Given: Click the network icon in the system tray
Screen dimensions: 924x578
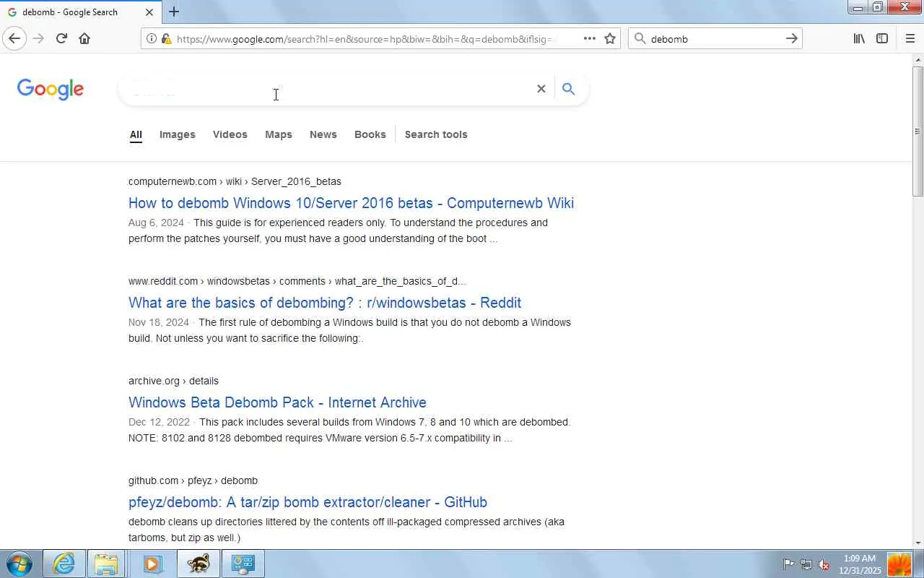Looking at the screenshot, I should 806,564.
